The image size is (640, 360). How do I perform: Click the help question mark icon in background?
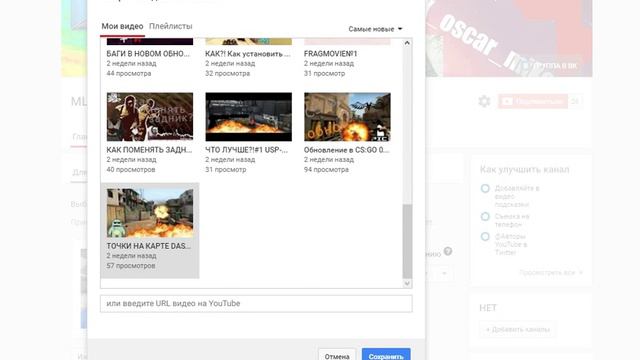pos(448,251)
